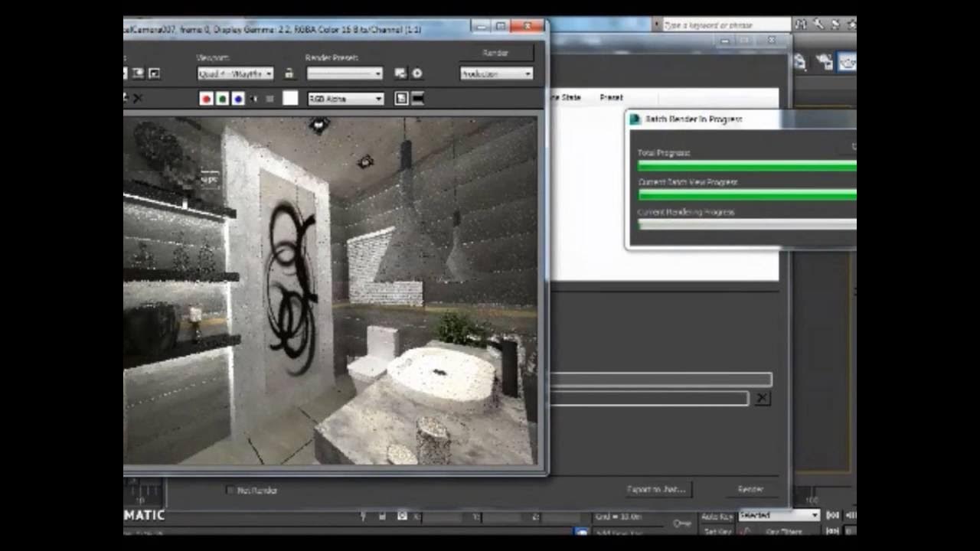Click the absolute mode transform icon

[x=402, y=517]
